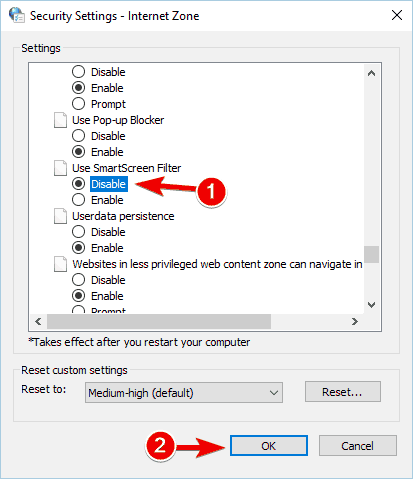Click the scroll up arrow in settings list
Viewport: 413px width, 479px height.
coord(371,73)
